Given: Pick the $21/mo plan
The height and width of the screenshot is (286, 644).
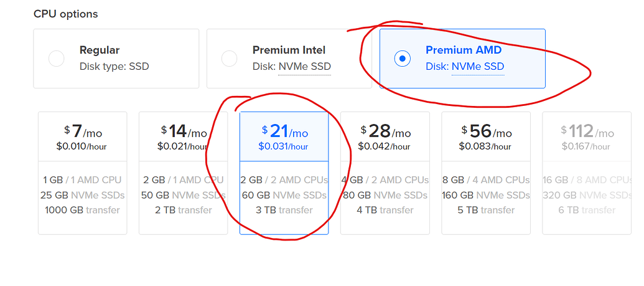Looking at the screenshot, I should click(x=284, y=138).
